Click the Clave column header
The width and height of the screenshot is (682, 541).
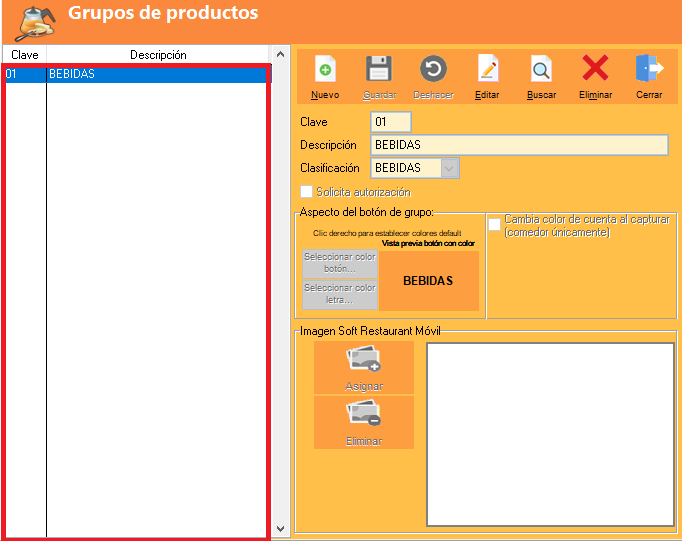point(24,55)
